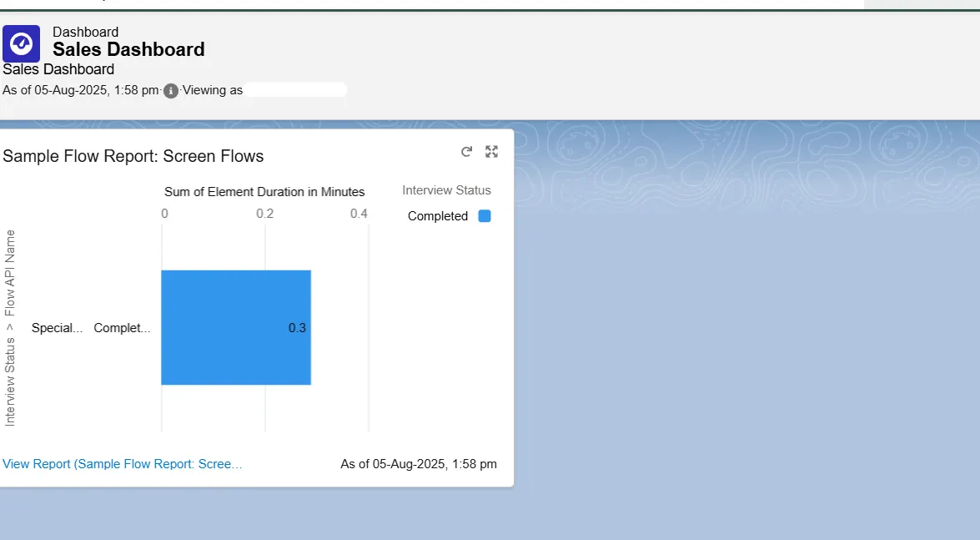This screenshot has width=980, height=540.
Task: Click the widget footer 'As of 05-Aug-2025' timestamp
Action: pos(418,464)
